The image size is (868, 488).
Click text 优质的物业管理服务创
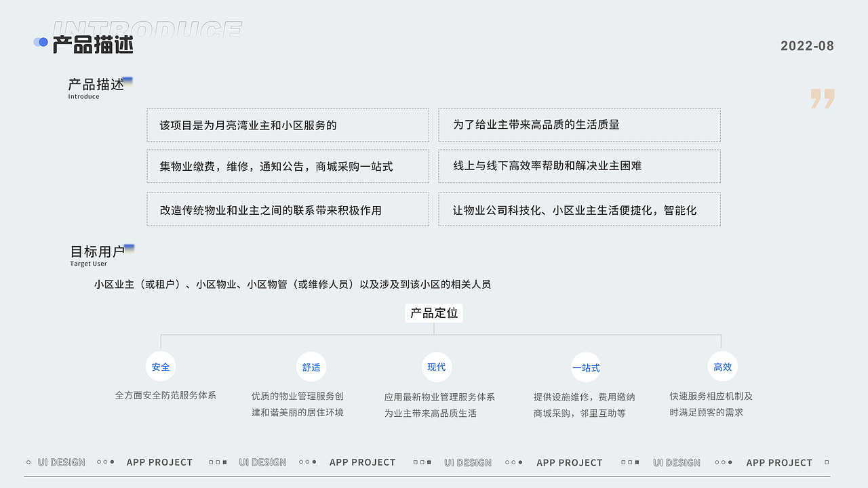click(298, 396)
